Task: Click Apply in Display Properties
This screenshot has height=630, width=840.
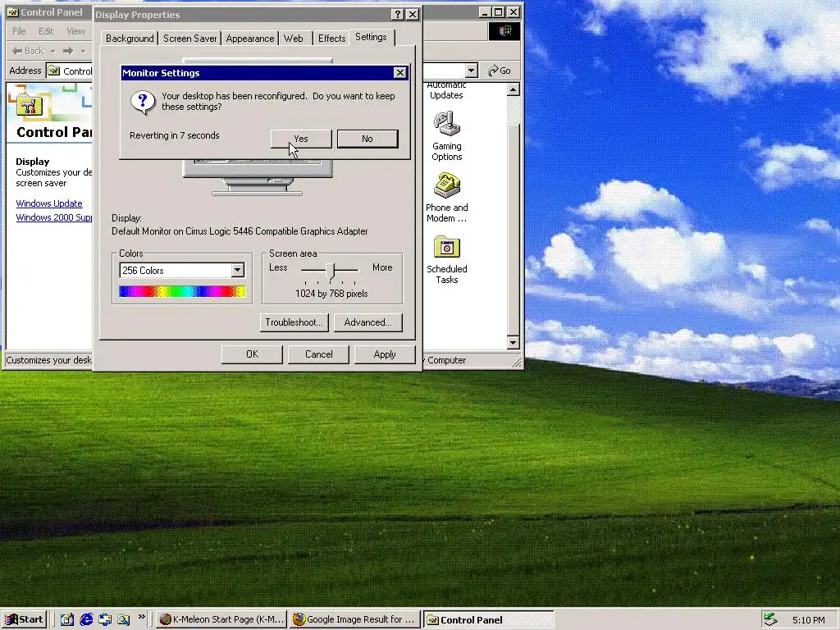Action: click(x=385, y=354)
